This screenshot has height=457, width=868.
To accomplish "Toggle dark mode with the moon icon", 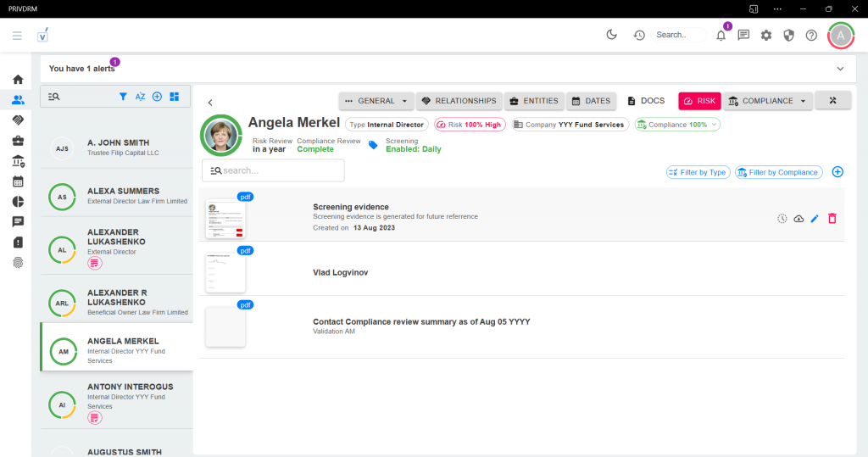I will click(612, 35).
